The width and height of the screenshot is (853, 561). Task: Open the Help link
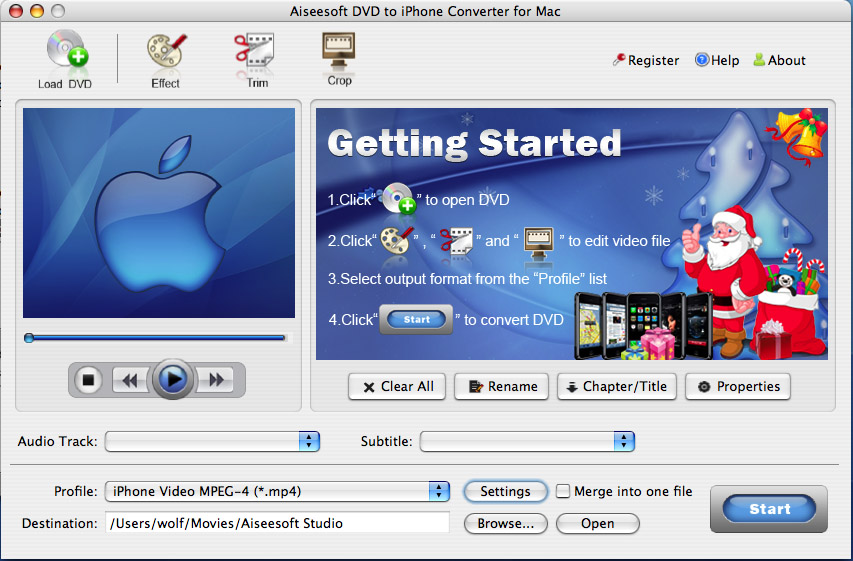(717, 60)
